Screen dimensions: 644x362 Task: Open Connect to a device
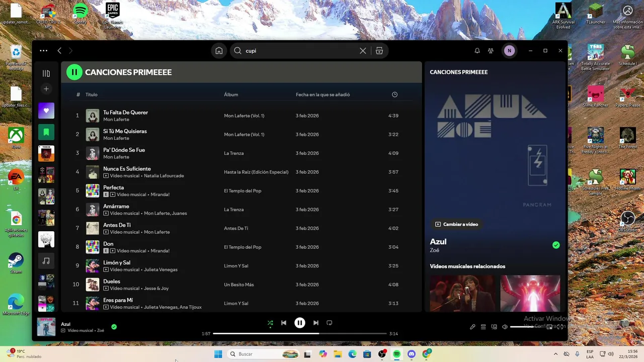(494, 327)
